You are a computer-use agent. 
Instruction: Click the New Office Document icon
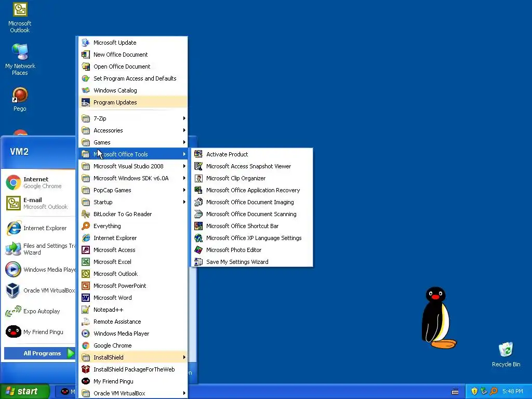click(x=86, y=54)
